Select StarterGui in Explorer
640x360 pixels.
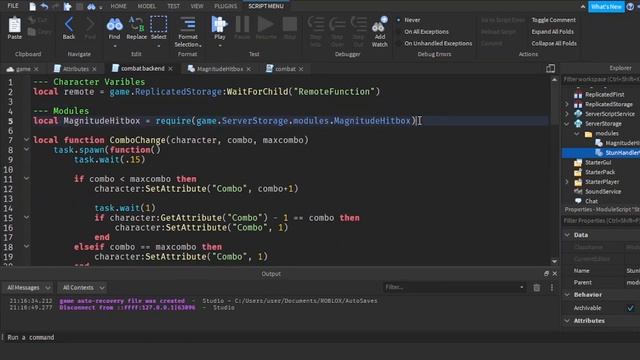tap(598, 162)
